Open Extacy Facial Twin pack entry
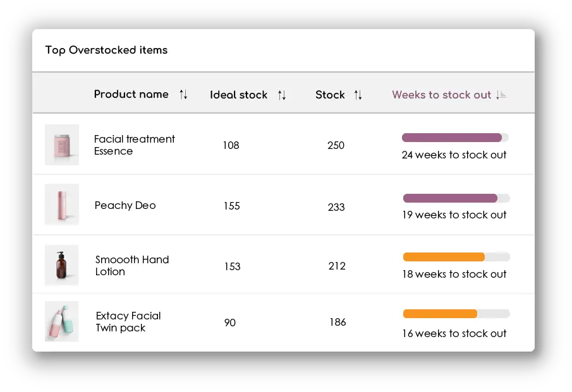The width and height of the screenshot is (572, 392). 128,322
